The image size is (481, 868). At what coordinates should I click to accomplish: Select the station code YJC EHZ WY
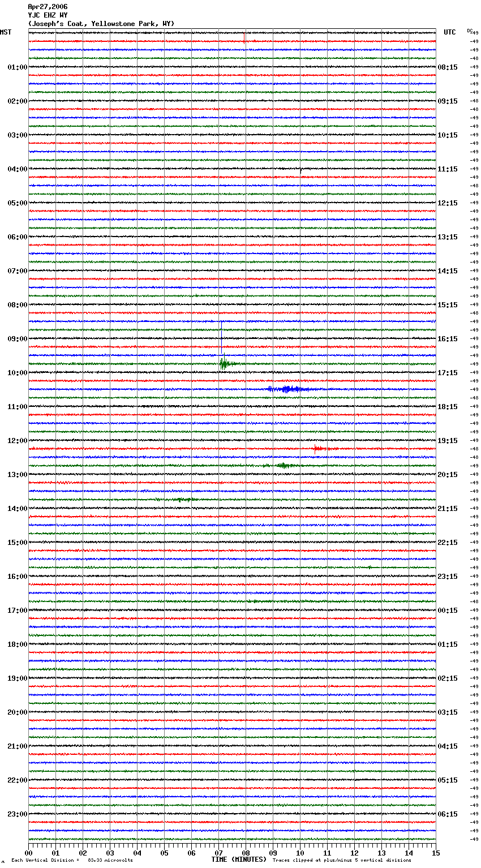click(48, 15)
